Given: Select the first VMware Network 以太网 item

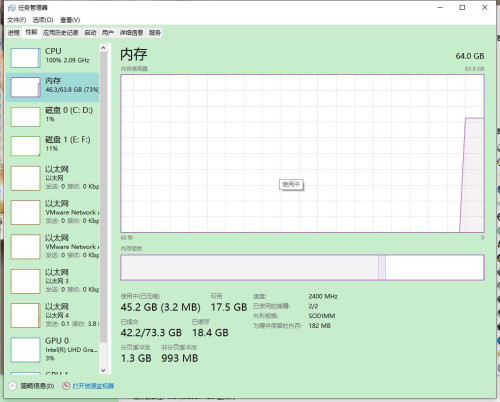Looking at the screenshot, I should pos(53,212).
